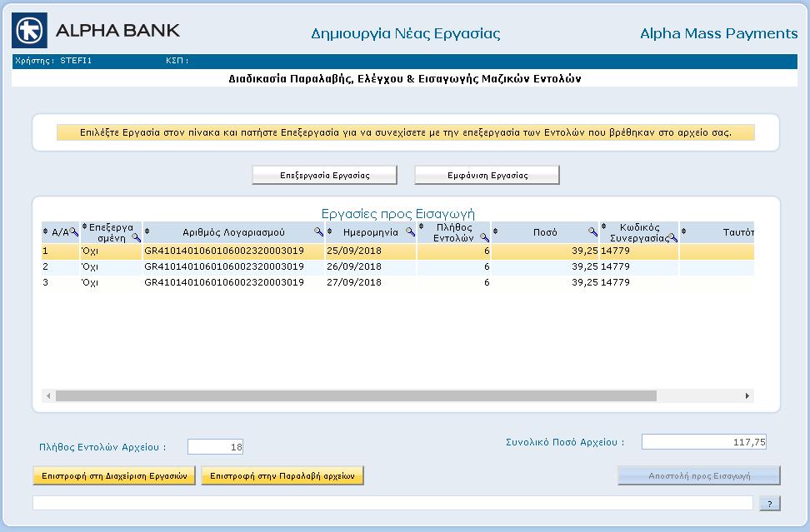The width and height of the screenshot is (810, 532).
Task: Click the empty status field beside the ? button
Action: point(392,503)
